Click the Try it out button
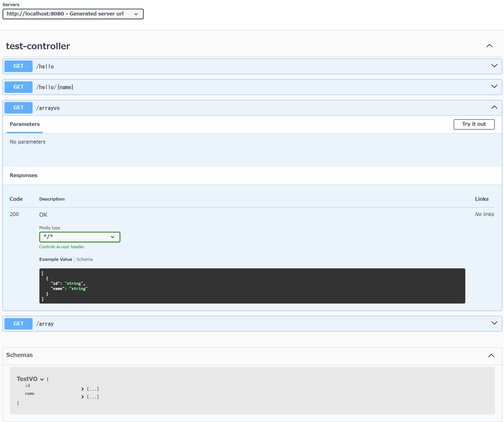The height and width of the screenshot is (422, 504). pyautogui.click(x=474, y=124)
